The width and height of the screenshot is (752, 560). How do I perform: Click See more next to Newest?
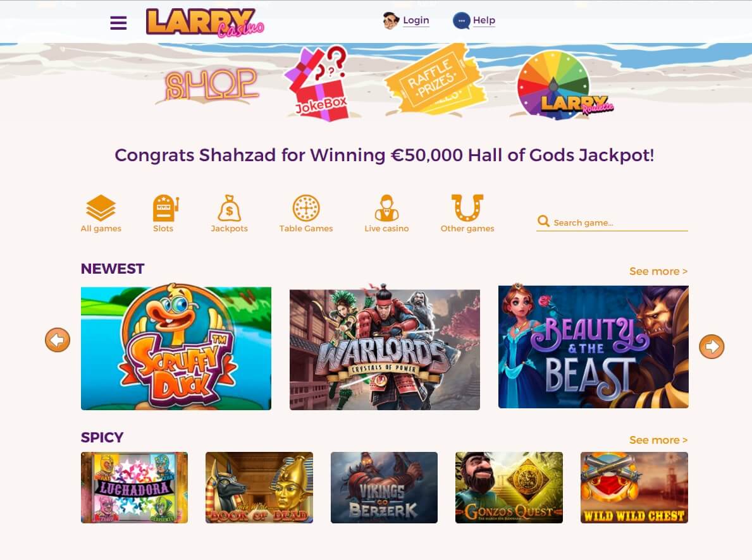click(x=658, y=271)
